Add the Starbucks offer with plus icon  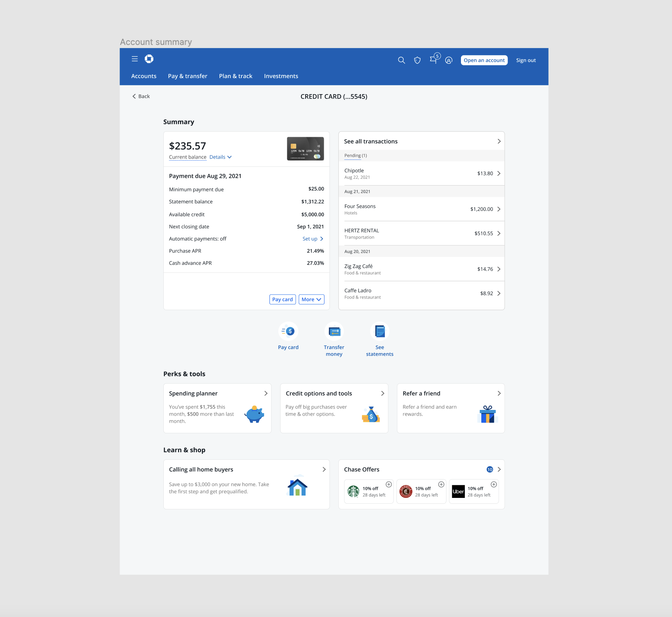pos(389,484)
